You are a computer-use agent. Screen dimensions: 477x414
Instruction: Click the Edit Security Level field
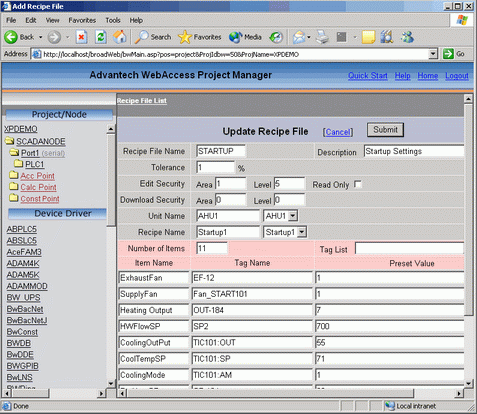[289, 183]
